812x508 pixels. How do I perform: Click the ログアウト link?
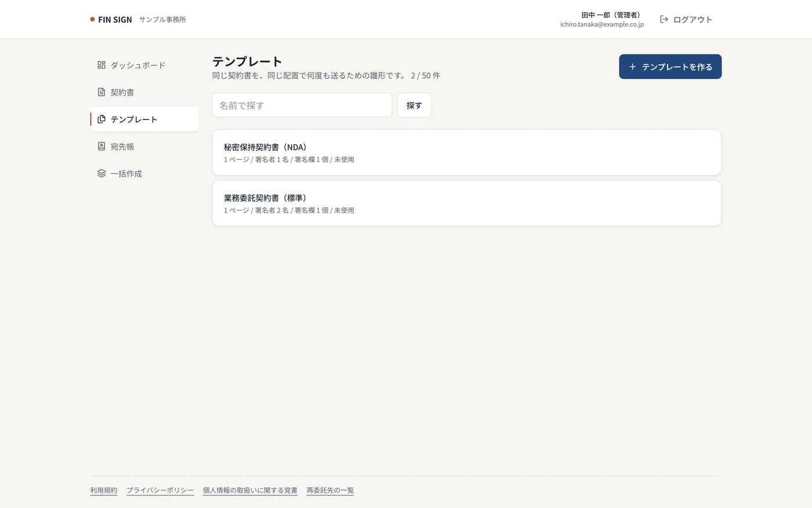(x=686, y=19)
